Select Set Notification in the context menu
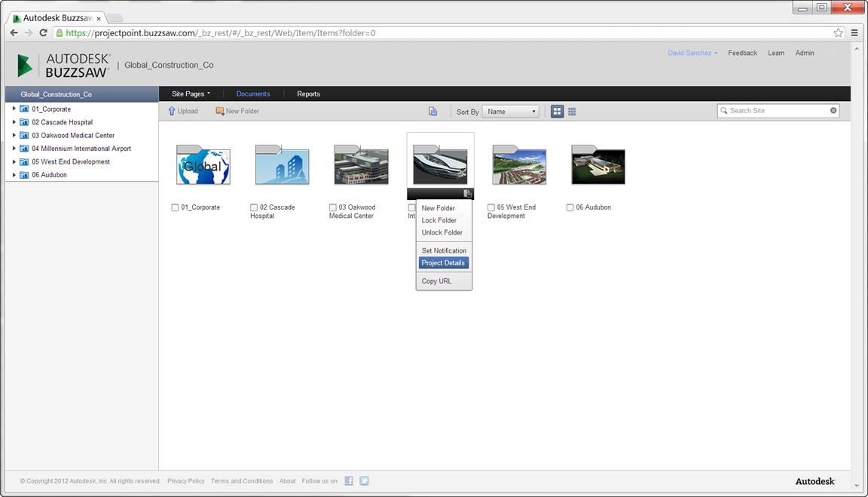The image size is (868, 497). [x=444, y=250]
